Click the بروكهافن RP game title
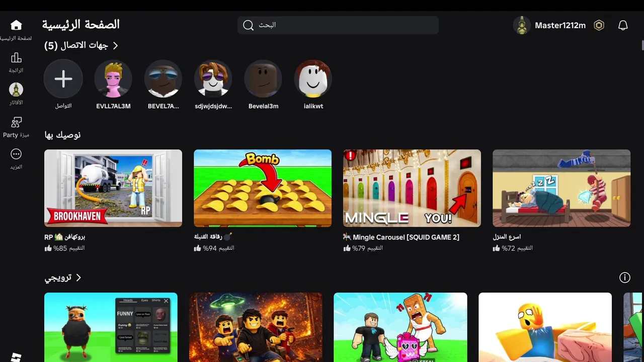Image resolution: width=644 pixels, height=362 pixels. (x=65, y=237)
